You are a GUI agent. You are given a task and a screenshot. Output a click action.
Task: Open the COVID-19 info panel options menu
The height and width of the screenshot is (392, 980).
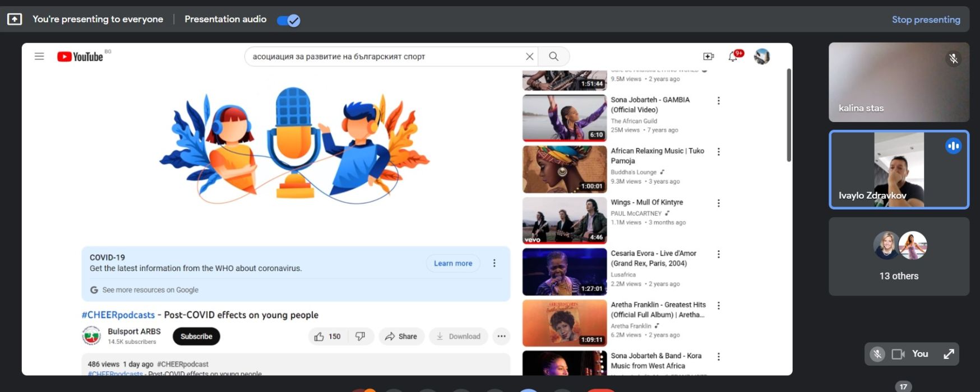pos(494,263)
